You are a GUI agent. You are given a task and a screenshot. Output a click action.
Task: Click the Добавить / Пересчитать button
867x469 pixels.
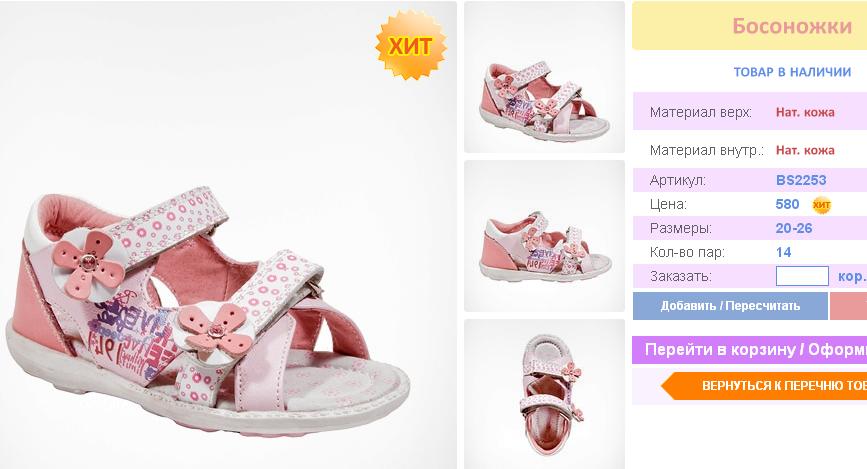click(x=730, y=306)
